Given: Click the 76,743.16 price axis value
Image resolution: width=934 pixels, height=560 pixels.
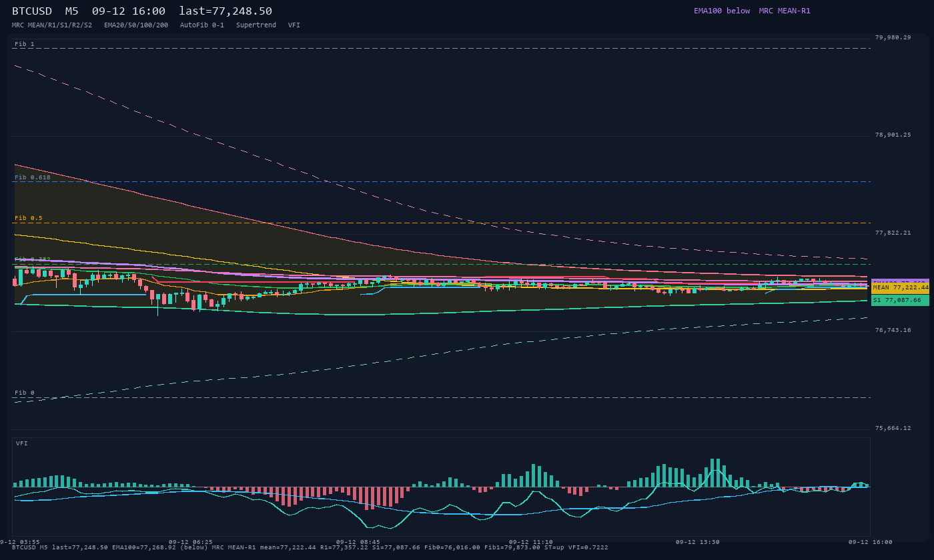Looking at the screenshot, I should (x=893, y=330).
